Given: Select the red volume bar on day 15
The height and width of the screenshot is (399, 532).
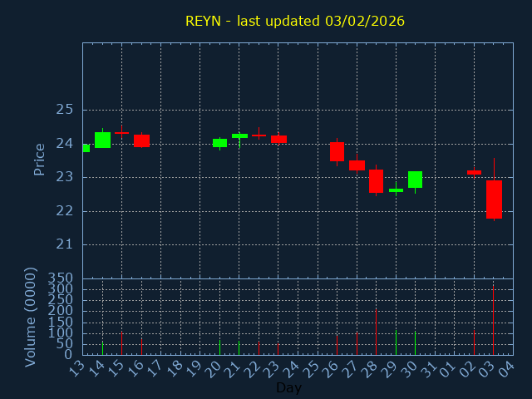Looking at the screenshot, I should [x=121, y=344].
